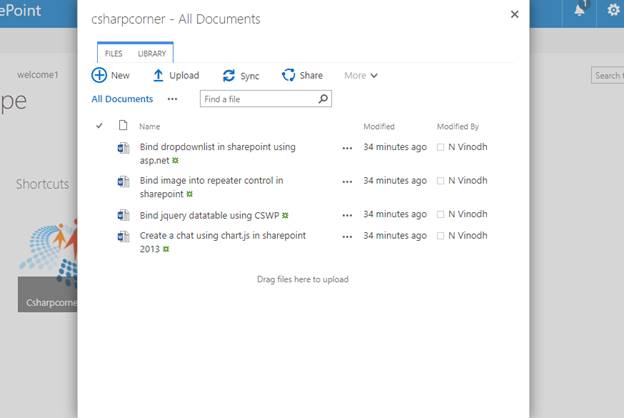Click Word icon of Create a chat document

(123, 236)
